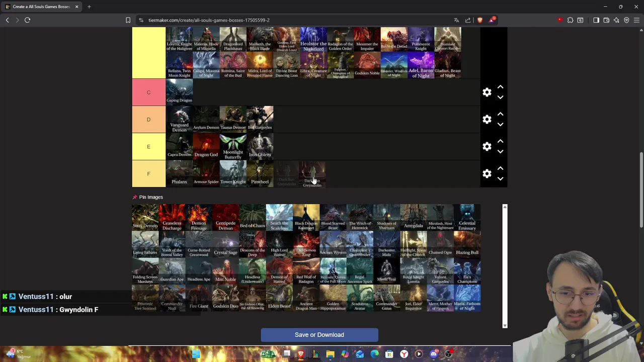Click the browser back arrow
The image size is (644, 362).
[x=7, y=20]
